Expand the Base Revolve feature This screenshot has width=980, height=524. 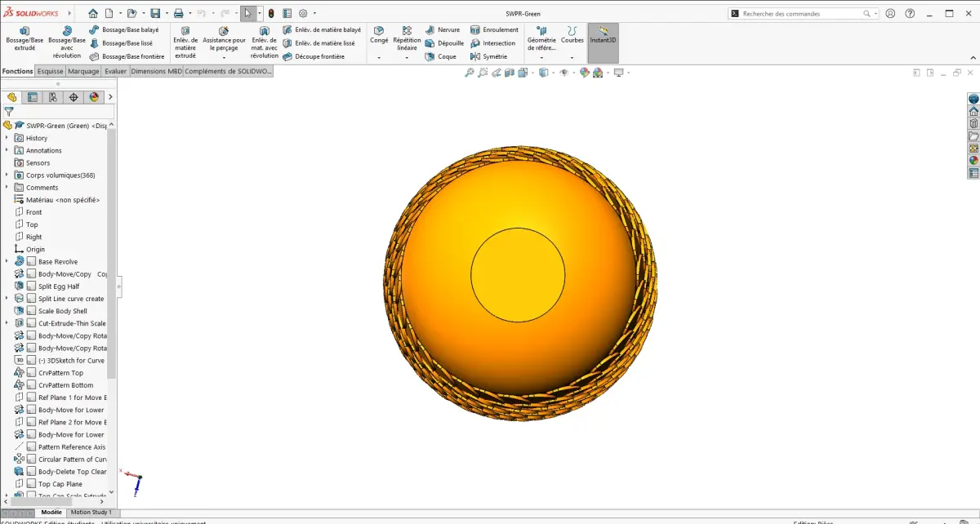coord(7,261)
